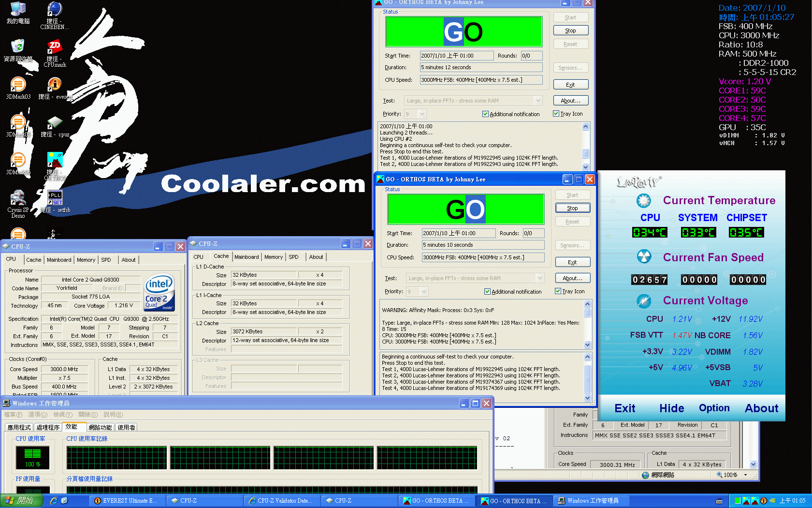
Task: Click Hide in the temperature monitor panel
Action: 671,408
